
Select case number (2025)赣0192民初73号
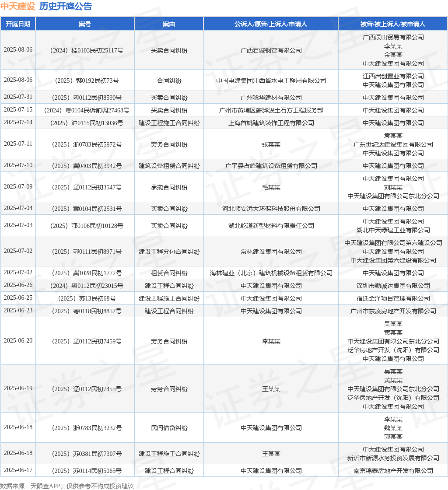pyautogui.click(x=87, y=80)
